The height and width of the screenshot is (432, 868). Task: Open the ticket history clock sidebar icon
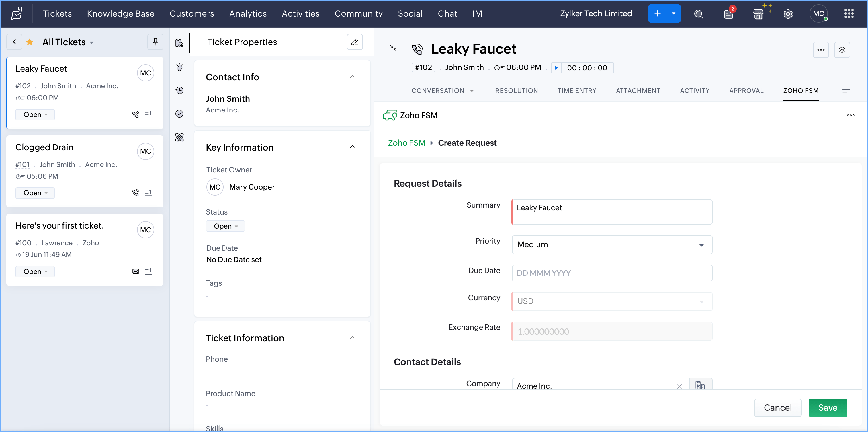(180, 90)
